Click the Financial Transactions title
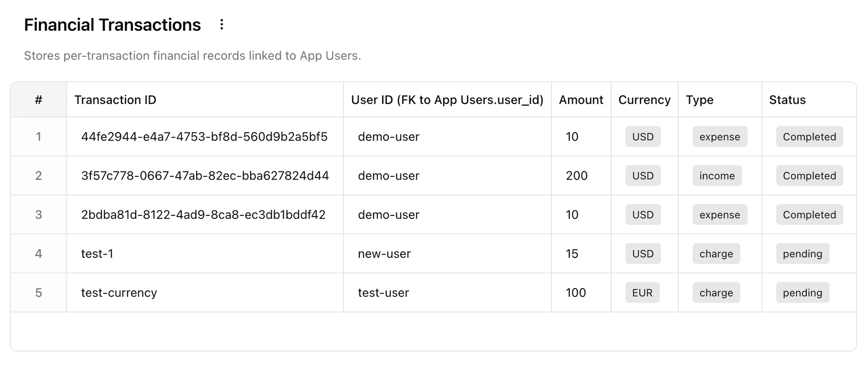This screenshot has width=868, height=370. pos(112,25)
